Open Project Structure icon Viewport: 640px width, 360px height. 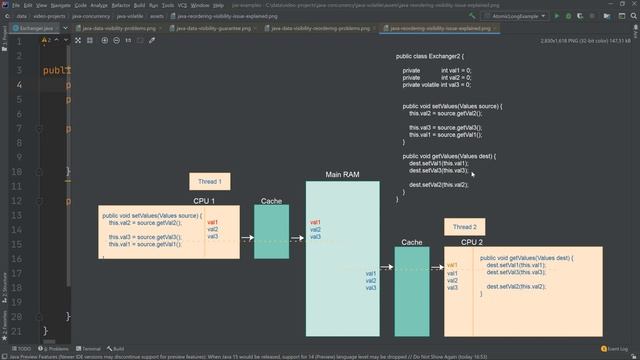click(607, 16)
